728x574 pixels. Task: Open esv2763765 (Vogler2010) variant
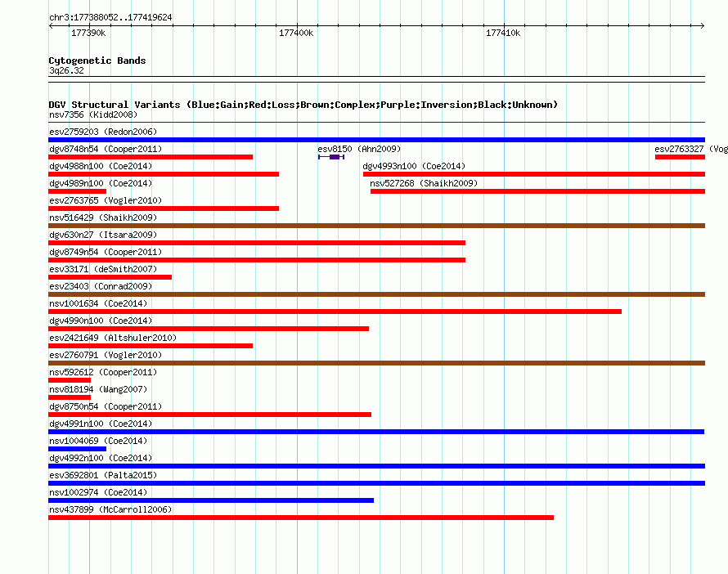106,200
